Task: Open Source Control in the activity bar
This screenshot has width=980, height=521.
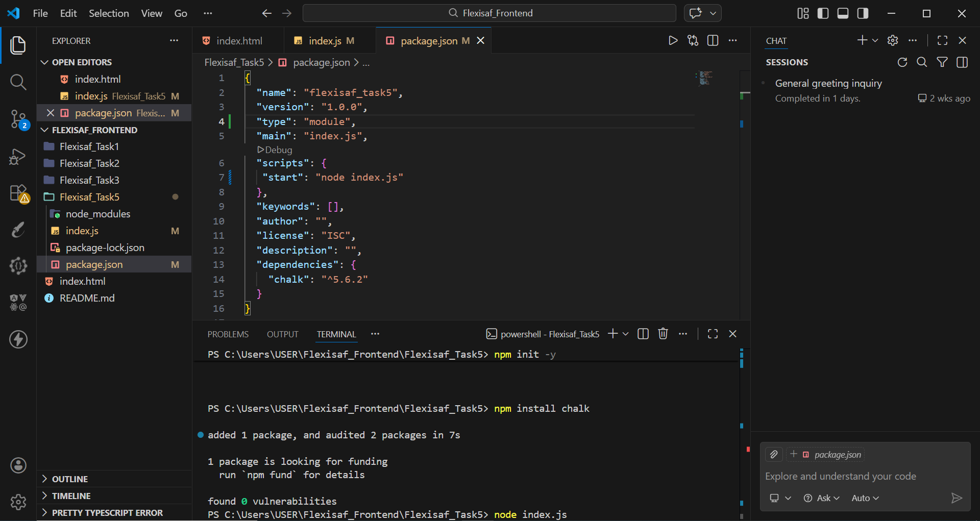Action: click(x=18, y=118)
